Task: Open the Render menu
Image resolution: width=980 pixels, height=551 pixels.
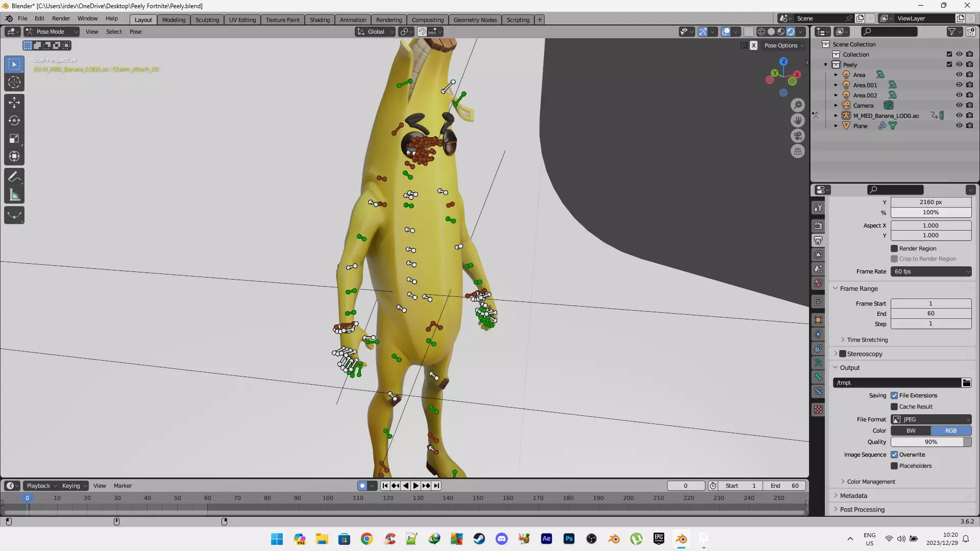Action: 61,18
